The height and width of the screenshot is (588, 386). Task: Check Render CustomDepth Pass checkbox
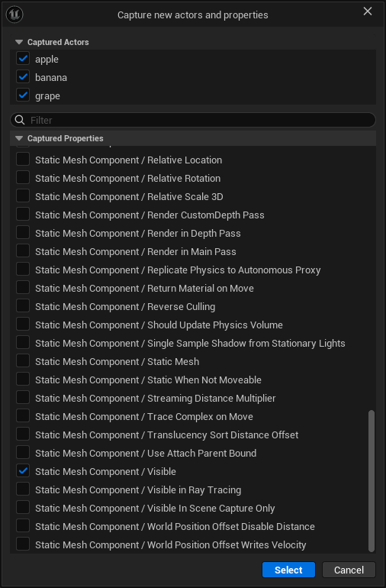tap(23, 215)
